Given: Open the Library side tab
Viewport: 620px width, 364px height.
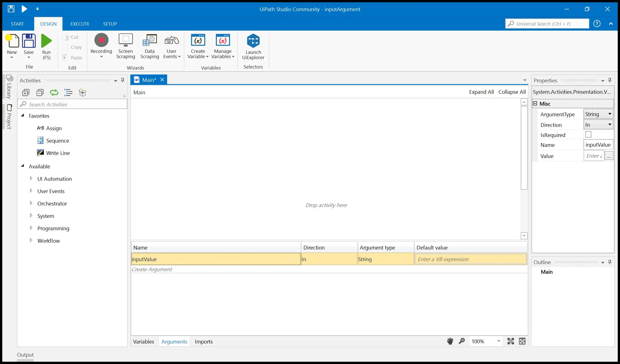Looking at the screenshot, I should (x=9, y=87).
